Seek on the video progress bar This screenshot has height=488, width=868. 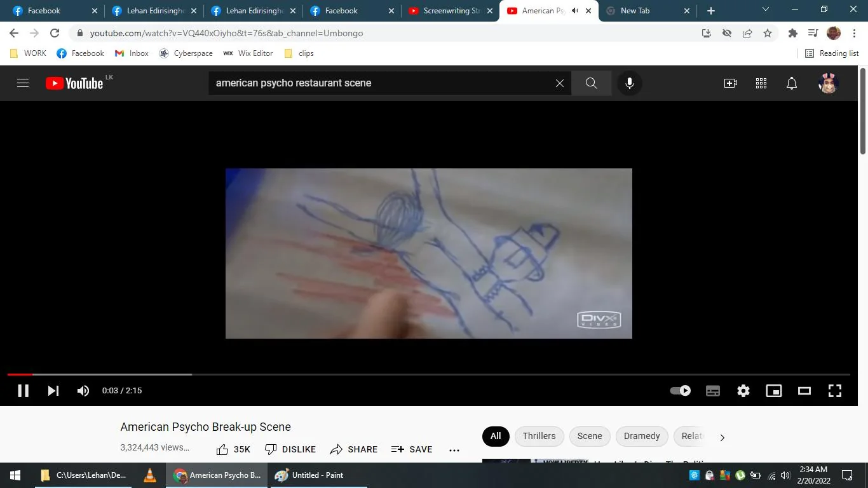point(429,374)
